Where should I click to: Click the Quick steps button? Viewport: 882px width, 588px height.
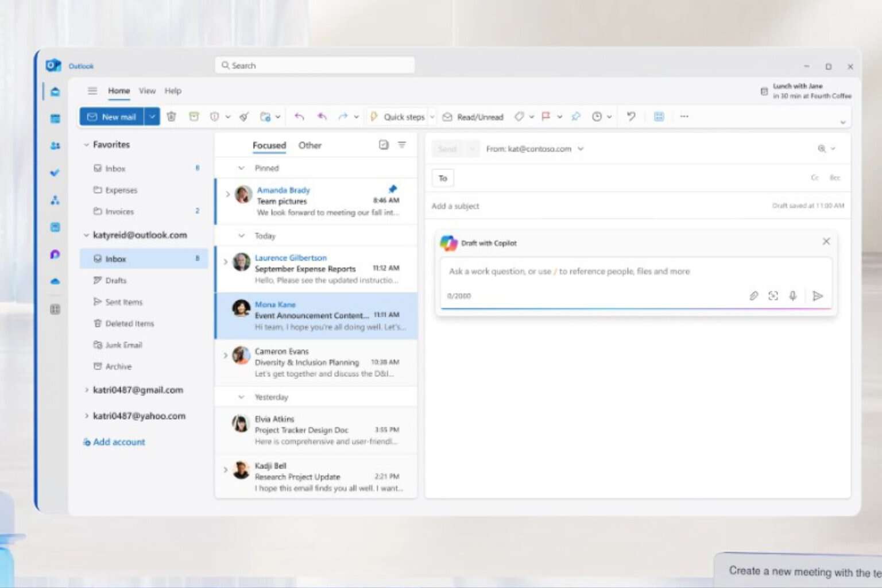coord(398,117)
